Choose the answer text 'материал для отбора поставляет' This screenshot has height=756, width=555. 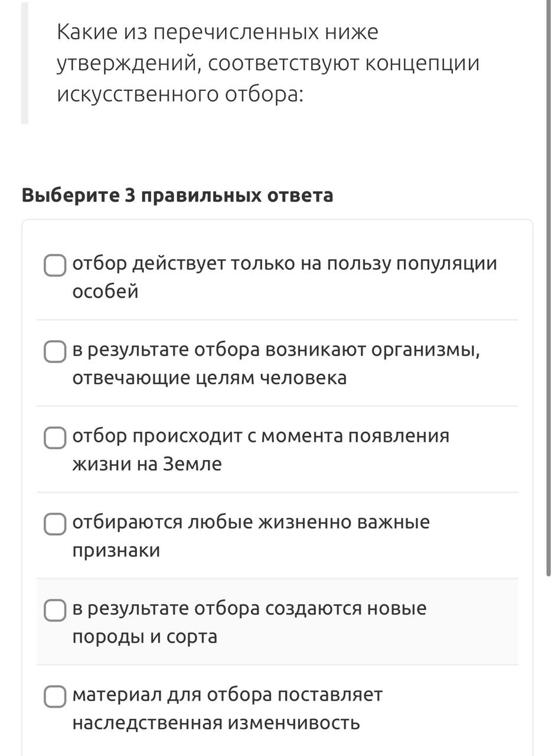point(227,695)
